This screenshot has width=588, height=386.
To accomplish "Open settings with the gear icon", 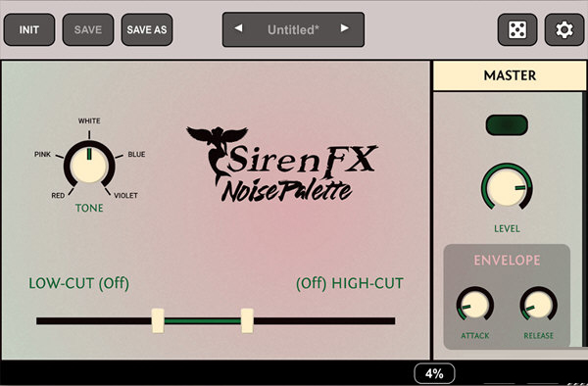I will tap(564, 30).
